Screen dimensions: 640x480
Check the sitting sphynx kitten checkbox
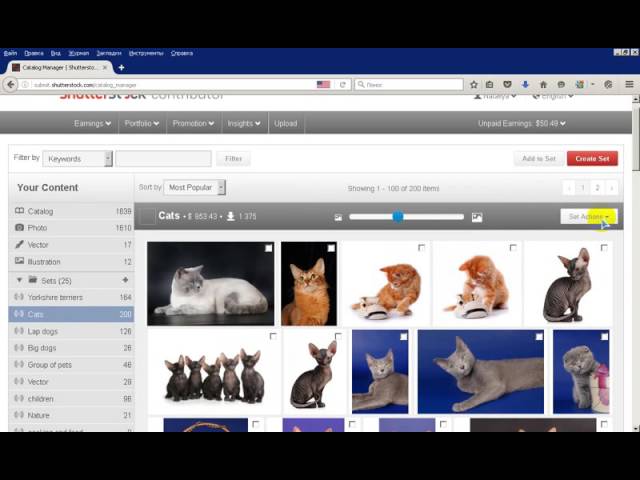click(x=338, y=336)
